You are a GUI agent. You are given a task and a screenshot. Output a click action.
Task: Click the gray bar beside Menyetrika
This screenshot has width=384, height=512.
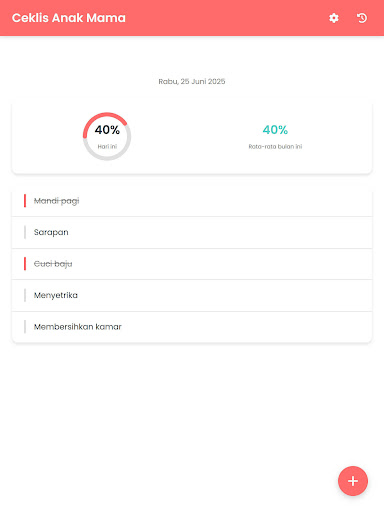pyautogui.click(x=25, y=295)
